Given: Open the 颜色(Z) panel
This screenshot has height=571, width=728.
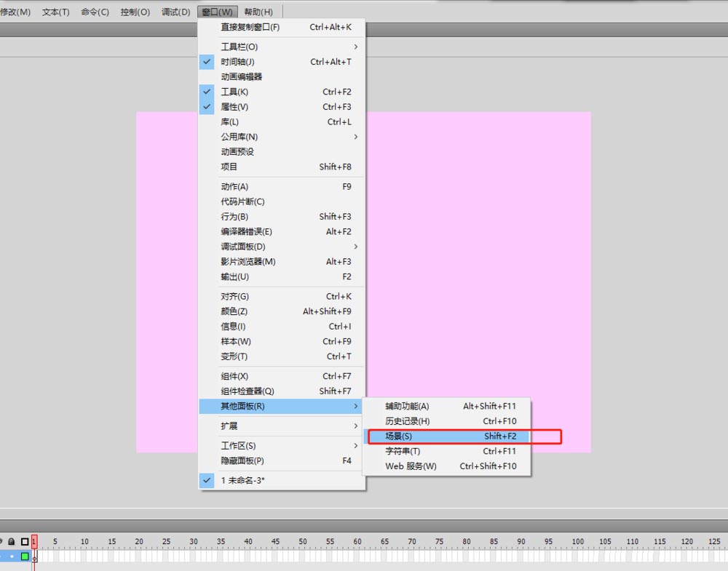Looking at the screenshot, I should point(282,311).
